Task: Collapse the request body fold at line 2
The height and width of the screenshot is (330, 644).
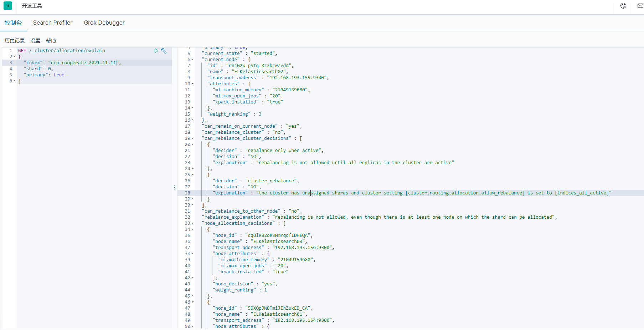Action: (14, 57)
